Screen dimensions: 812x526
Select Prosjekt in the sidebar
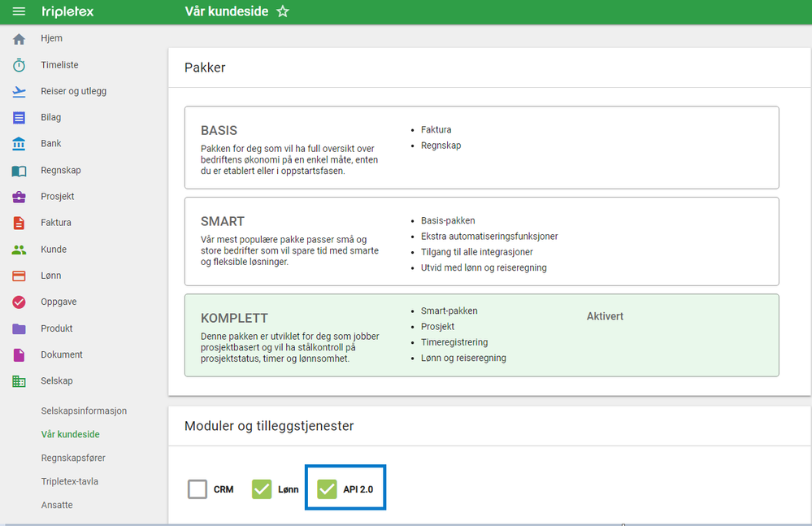point(58,196)
